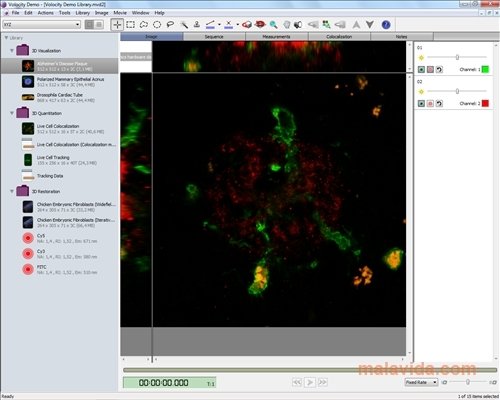Click the timecode display field
Viewport: 500px width, 400px height.
169,383
